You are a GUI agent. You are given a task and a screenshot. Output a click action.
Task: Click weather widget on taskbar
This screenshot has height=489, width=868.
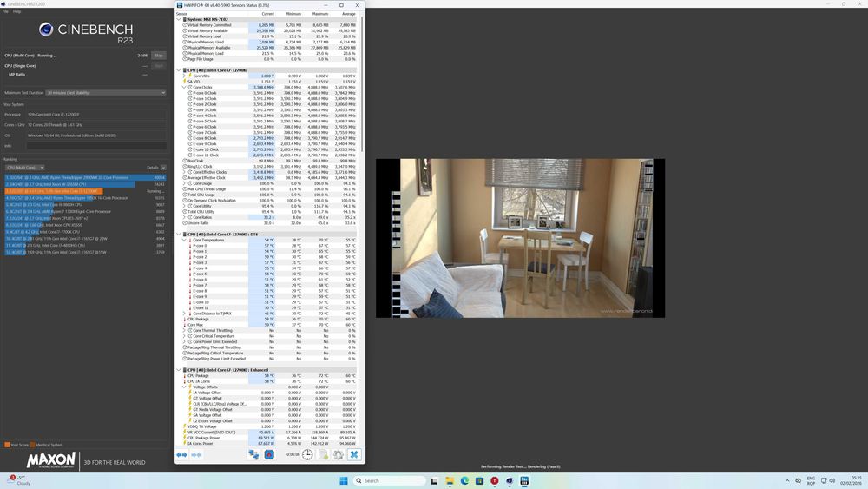point(19,480)
